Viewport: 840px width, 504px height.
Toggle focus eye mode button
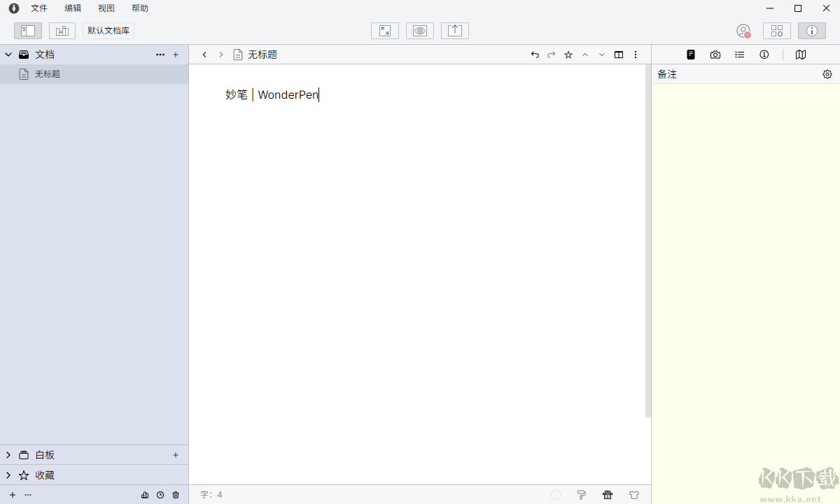(x=420, y=31)
